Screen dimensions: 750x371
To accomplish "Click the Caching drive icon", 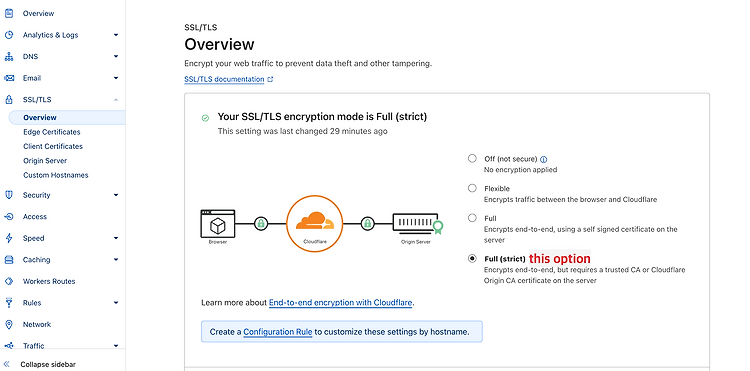I will click(9, 260).
